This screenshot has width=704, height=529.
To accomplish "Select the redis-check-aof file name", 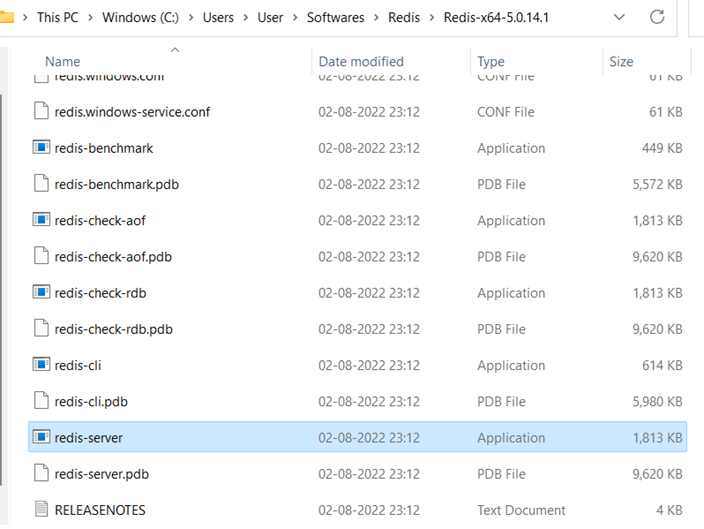I will [100, 220].
